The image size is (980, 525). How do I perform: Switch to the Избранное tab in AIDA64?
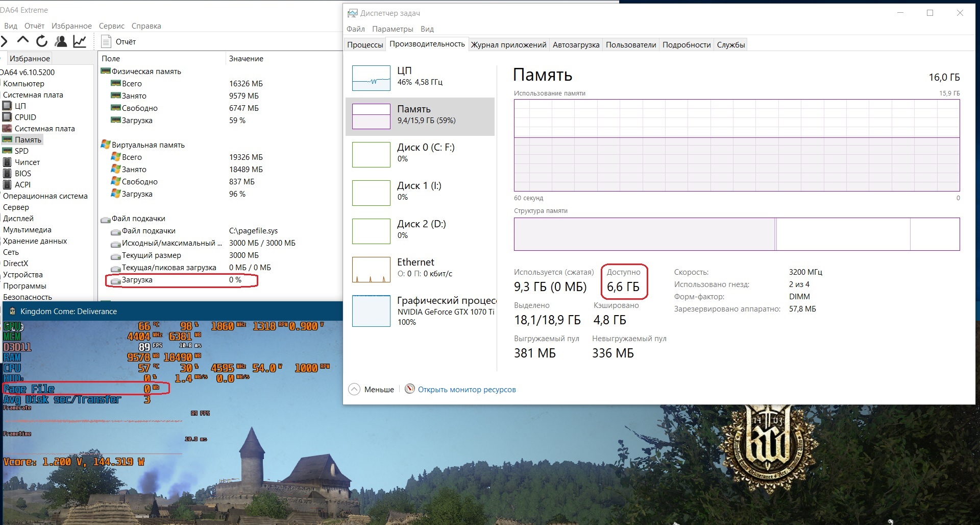pyautogui.click(x=30, y=58)
